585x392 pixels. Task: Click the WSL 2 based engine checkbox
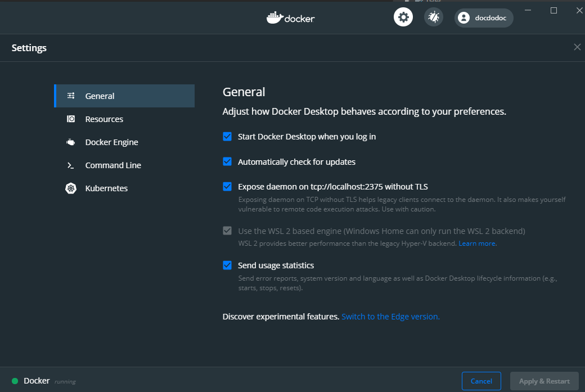click(227, 231)
